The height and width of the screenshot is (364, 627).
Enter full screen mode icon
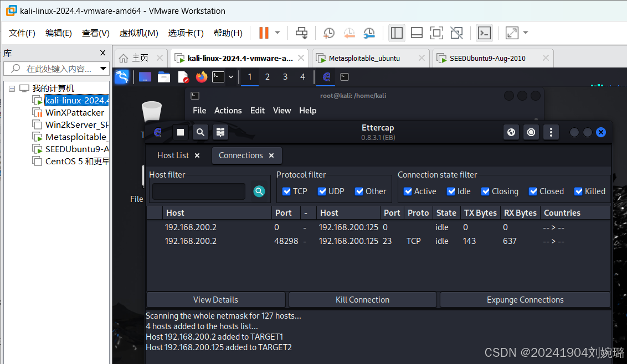click(x=436, y=33)
